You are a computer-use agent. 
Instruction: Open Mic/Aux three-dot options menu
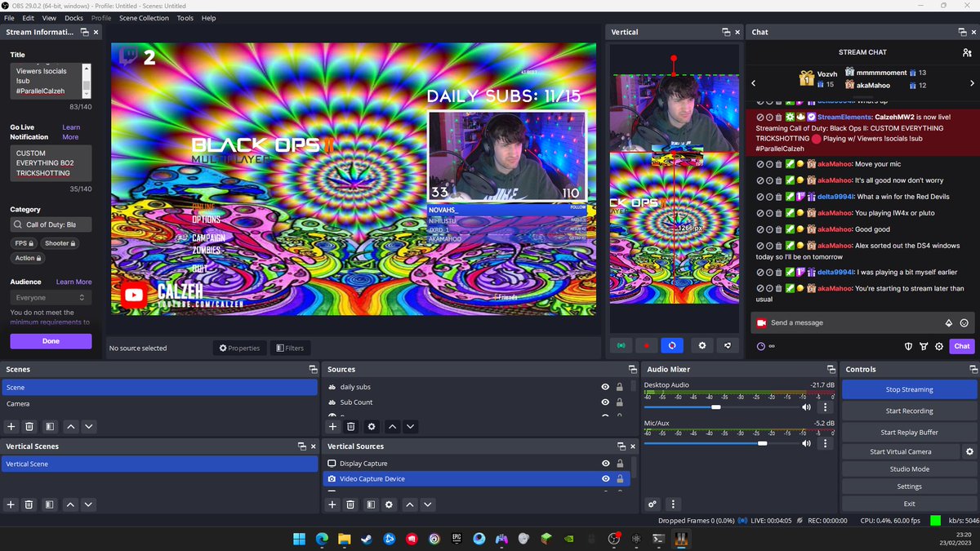tap(825, 443)
